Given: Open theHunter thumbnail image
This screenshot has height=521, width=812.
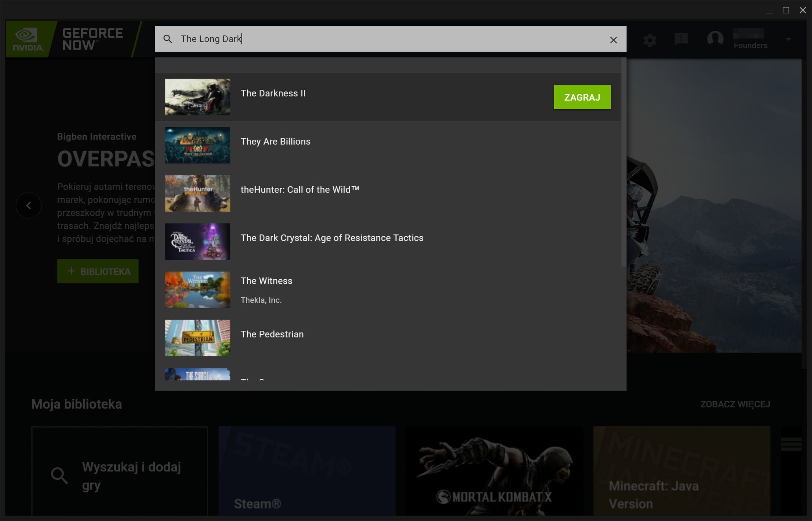Looking at the screenshot, I should click(198, 193).
